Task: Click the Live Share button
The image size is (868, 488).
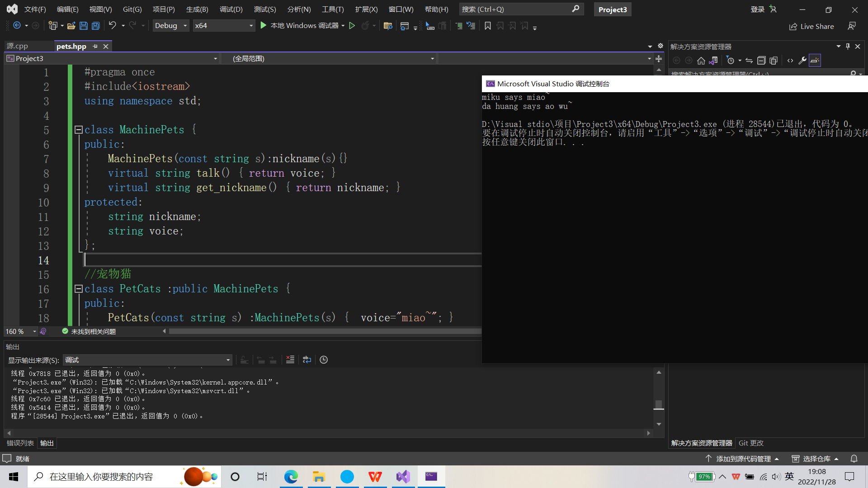Action: click(811, 26)
